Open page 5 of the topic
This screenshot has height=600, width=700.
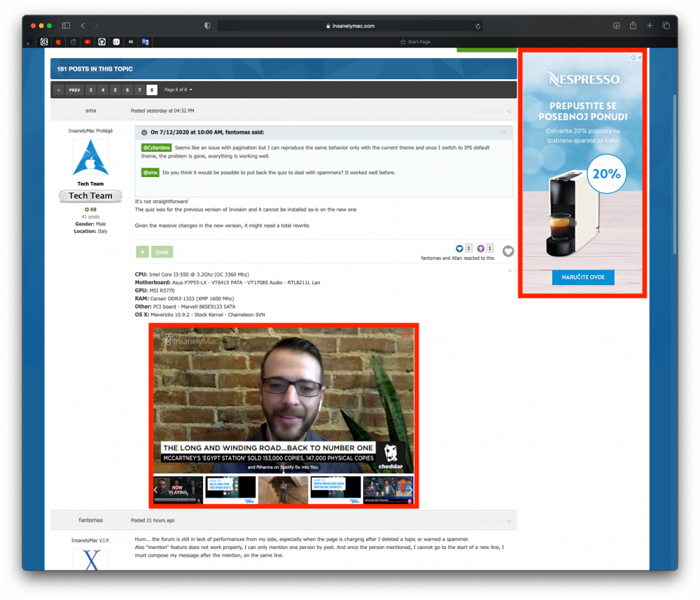(x=115, y=90)
